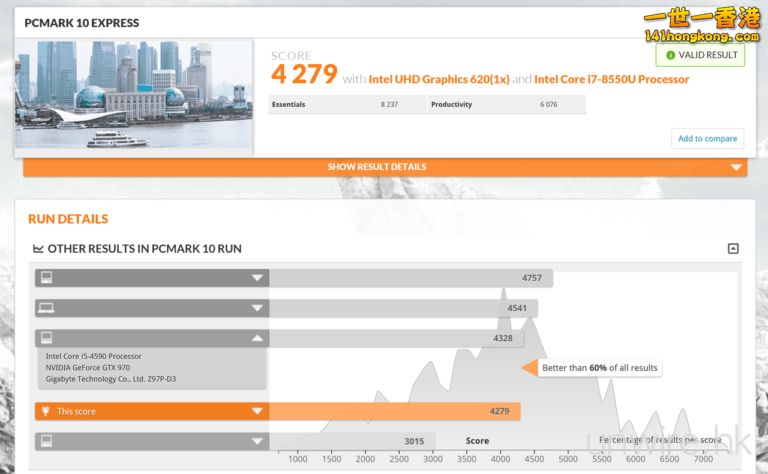Select the Essentials label
The width and height of the screenshot is (768, 474).
click(x=288, y=104)
